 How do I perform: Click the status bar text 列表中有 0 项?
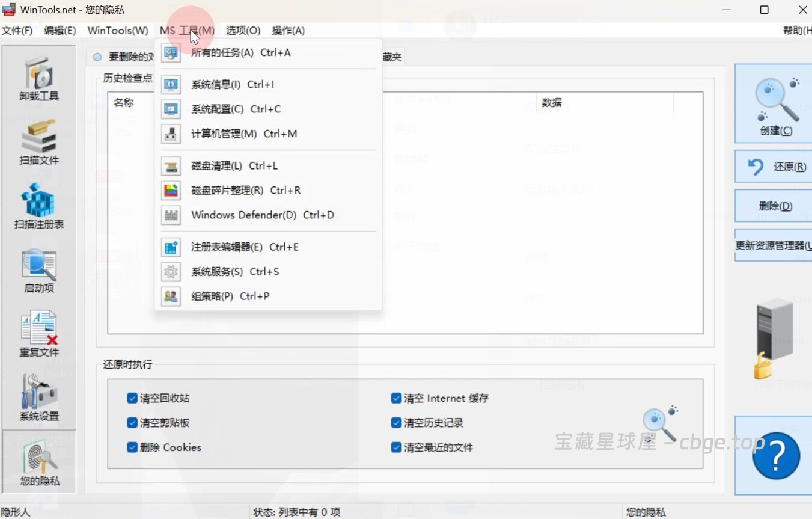point(308,512)
